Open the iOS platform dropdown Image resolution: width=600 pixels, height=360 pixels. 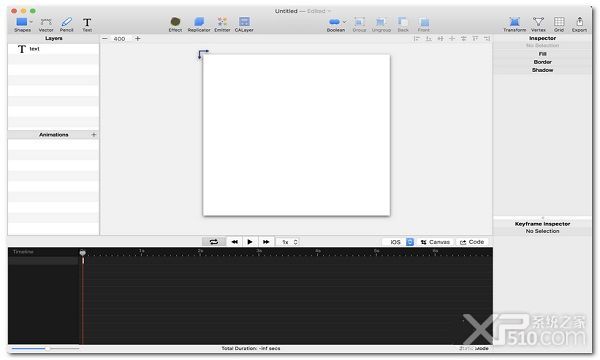pyautogui.click(x=410, y=242)
